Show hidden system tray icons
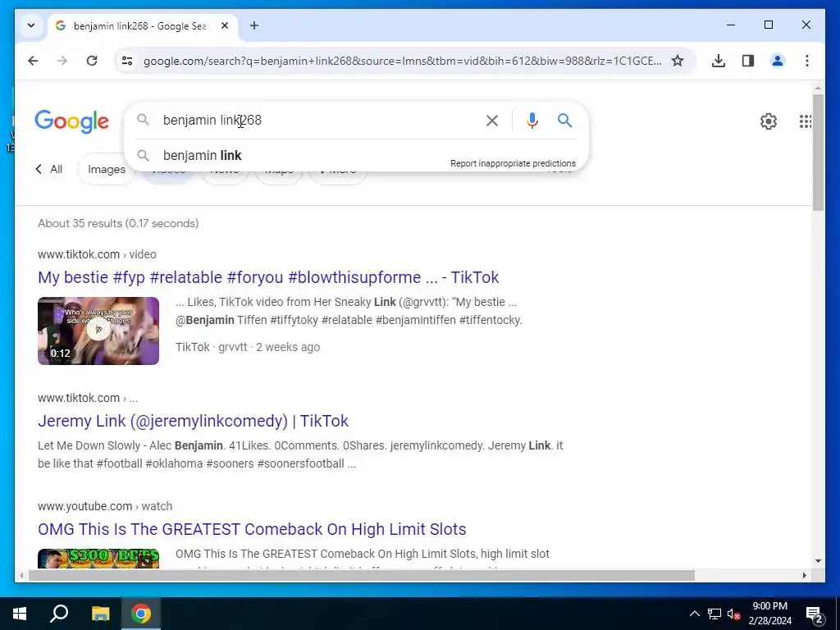840x630 pixels. [694, 614]
